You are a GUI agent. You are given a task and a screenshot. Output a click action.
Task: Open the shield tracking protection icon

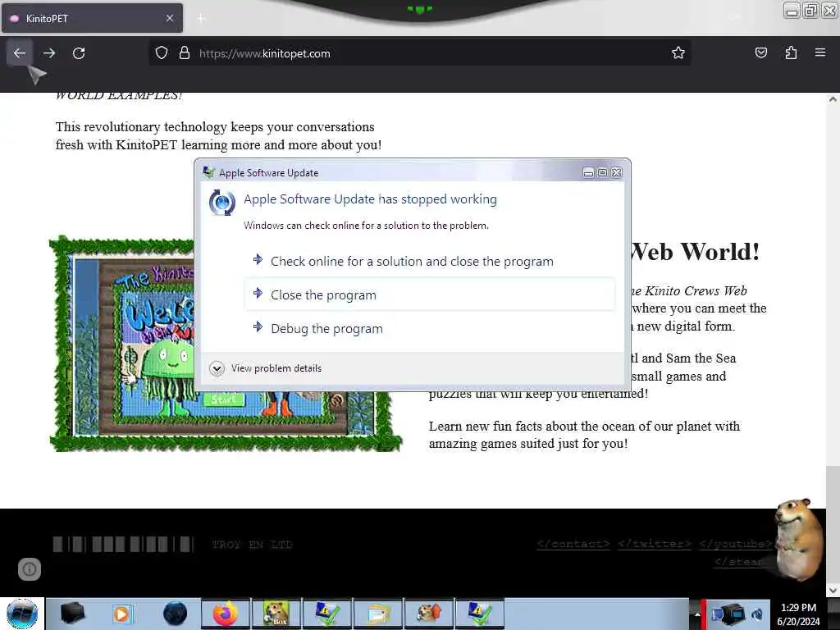pos(162,53)
